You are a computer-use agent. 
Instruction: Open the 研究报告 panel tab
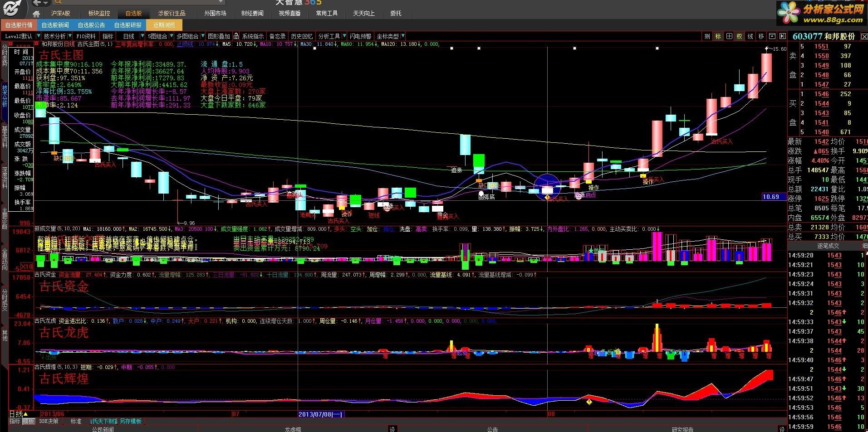[x=682, y=429]
